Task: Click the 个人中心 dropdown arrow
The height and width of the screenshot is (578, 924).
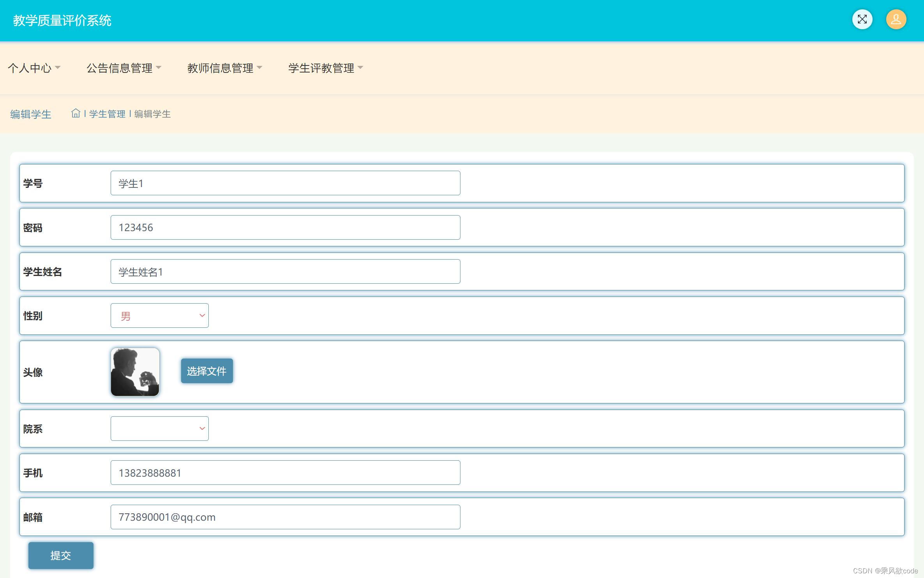Action: click(x=58, y=68)
